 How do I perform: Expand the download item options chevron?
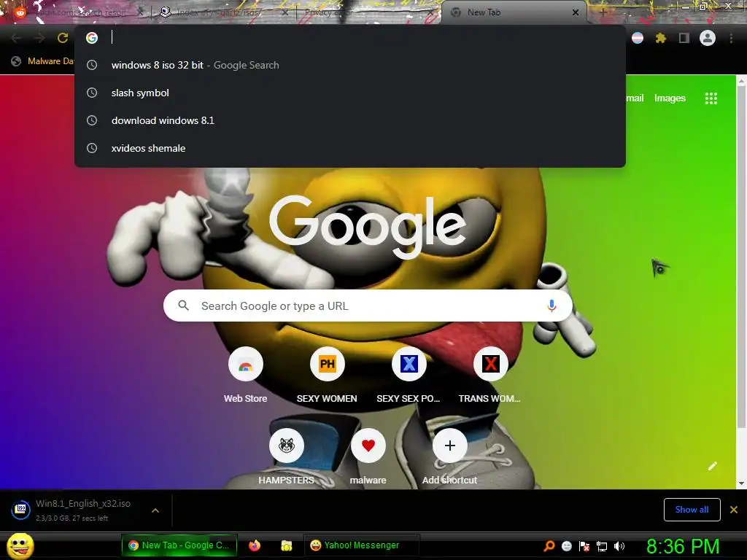coord(155,510)
